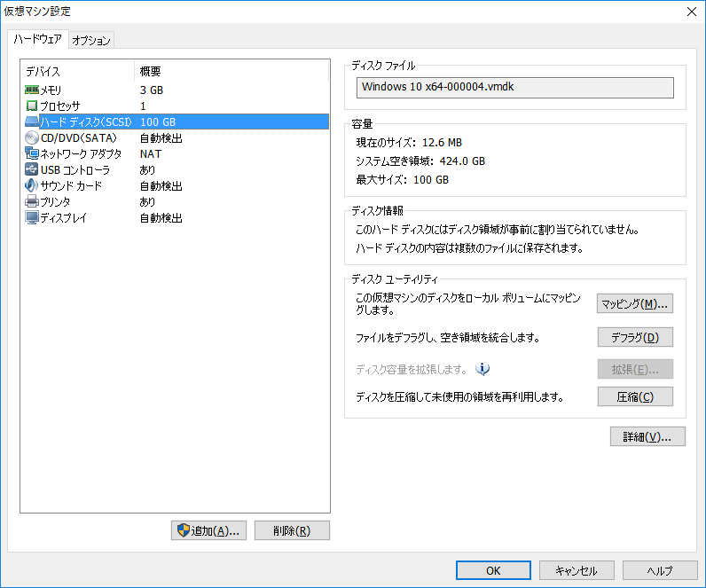Switch to the ハードウェア tab
Image resolution: width=706 pixels, height=588 pixels.
pos(38,39)
